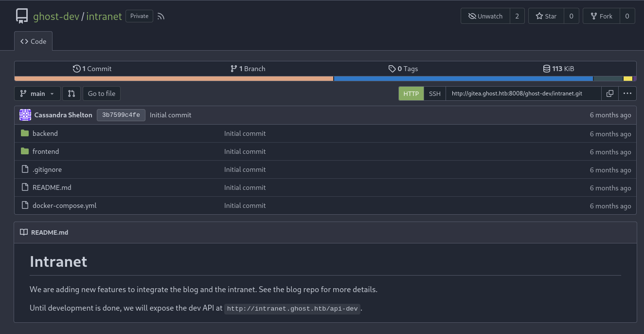Click the repository icon beside ghost-dev
This screenshot has height=334, width=644.
point(22,16)
